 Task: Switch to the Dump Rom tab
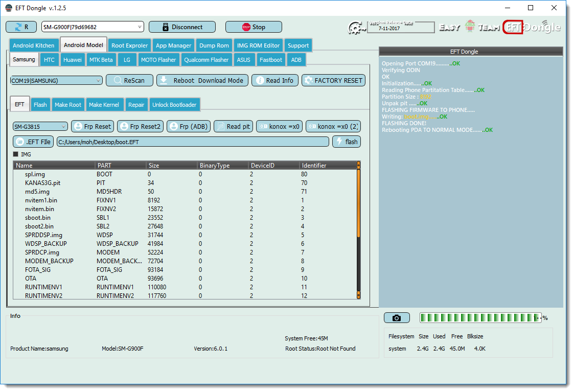214,46
